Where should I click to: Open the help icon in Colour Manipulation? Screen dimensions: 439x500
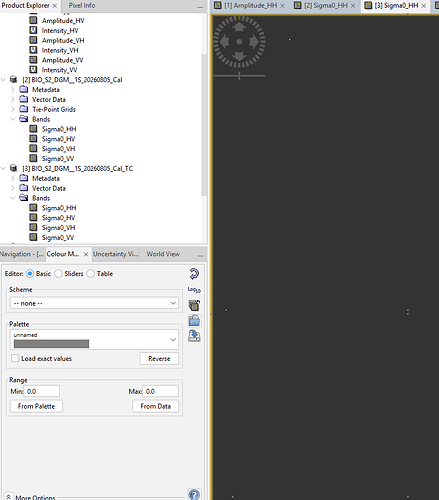pyautogui.click(x=194, y=495)
